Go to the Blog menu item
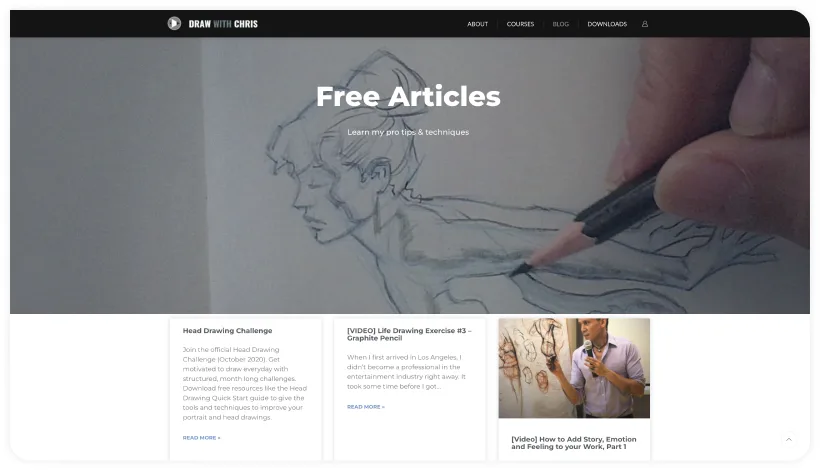 coord(561,24)
